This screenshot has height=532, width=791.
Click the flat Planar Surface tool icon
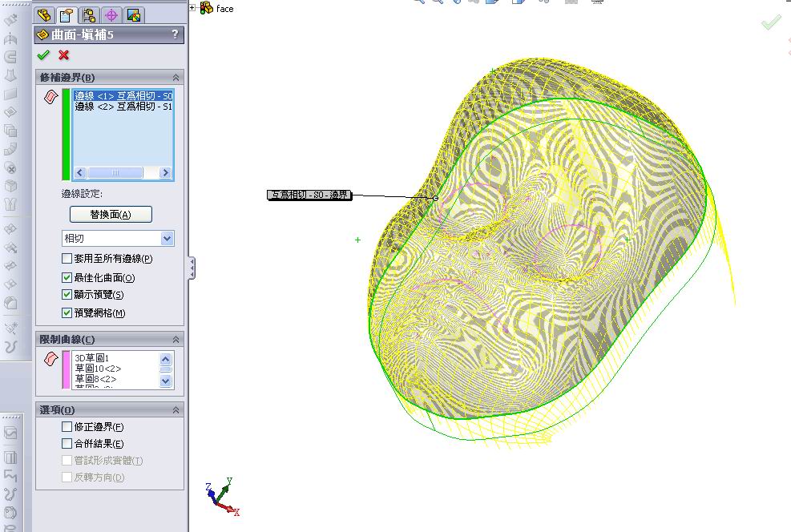click(x=10, y=94)
